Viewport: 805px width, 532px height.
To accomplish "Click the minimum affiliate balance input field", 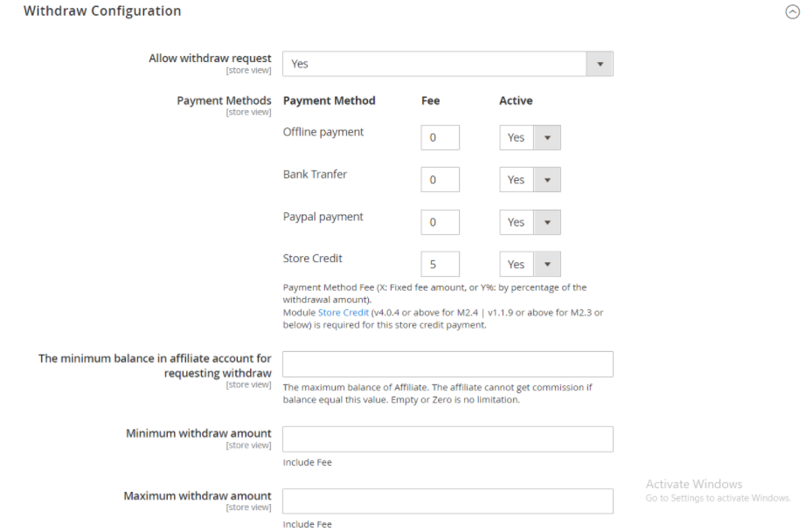I will click(x=448, y=364).
